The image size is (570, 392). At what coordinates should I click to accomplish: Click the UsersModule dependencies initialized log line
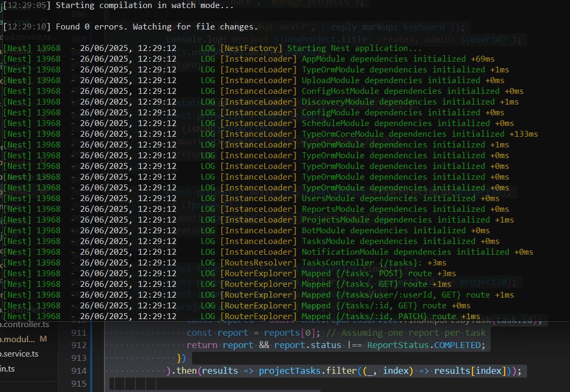[x=251, y=198]
